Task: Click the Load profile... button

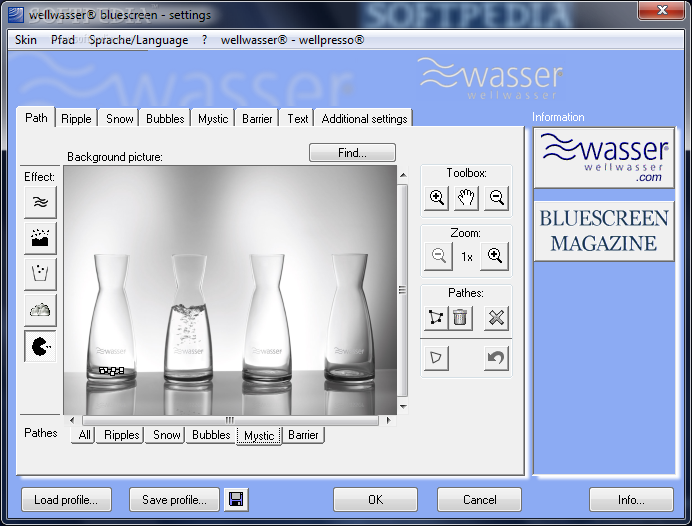Action: coord(66,500)
